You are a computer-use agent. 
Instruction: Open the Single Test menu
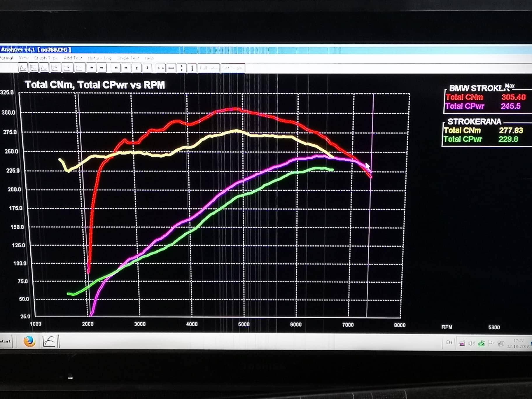pyautogui.click(x=128, y=58)
